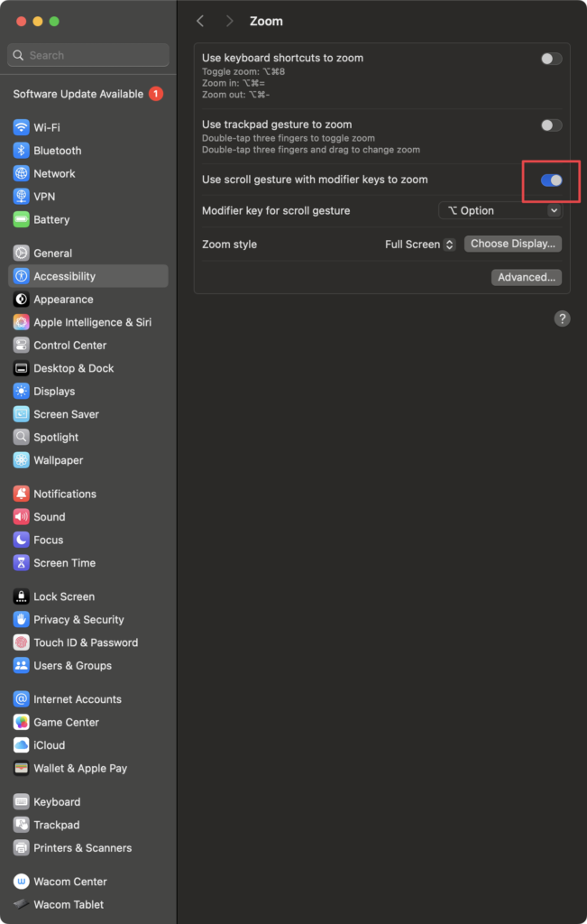Image resolution: width=587 pixels, height=924 pixels.
Task: Click the Wi-Fi icon in sidebar
Action: (x=21, y=128)
